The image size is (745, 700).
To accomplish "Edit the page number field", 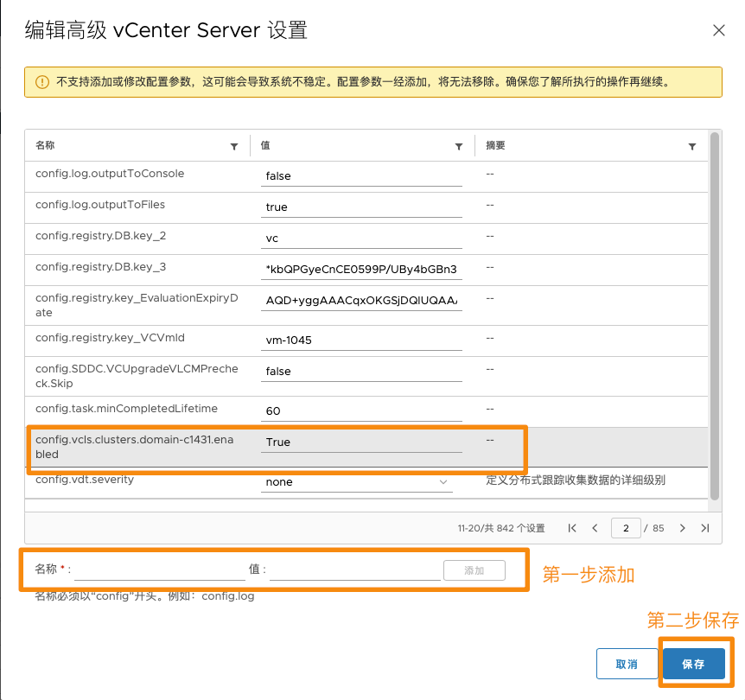I will [626, 528].
